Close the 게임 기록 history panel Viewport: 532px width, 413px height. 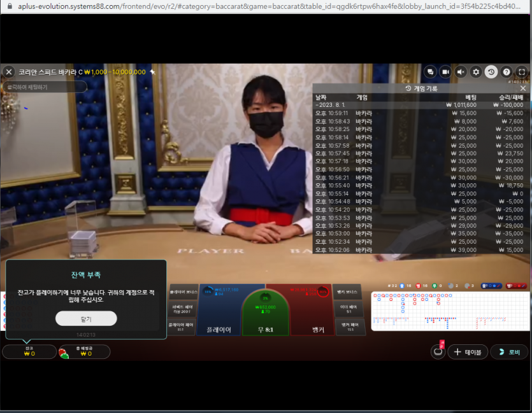click(523, 88)
